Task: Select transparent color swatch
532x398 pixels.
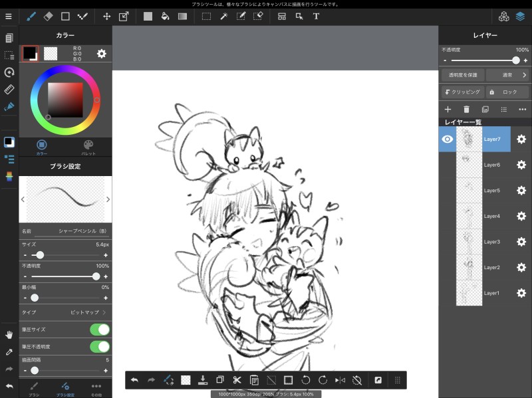Action: click(51, 54)
